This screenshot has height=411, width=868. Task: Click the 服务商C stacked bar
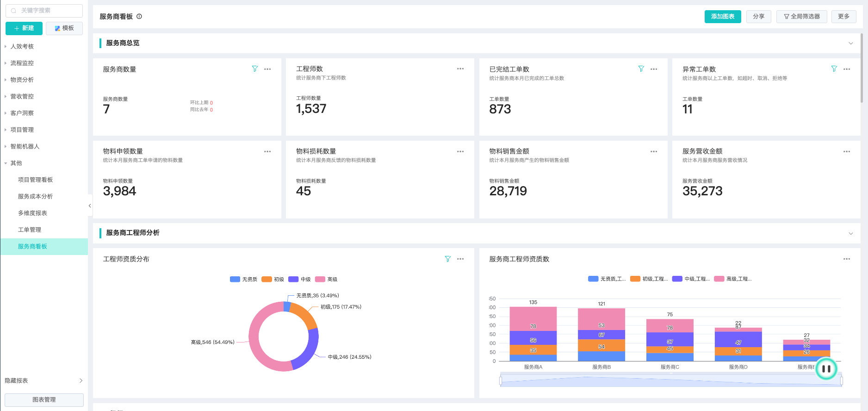[670, 340]
